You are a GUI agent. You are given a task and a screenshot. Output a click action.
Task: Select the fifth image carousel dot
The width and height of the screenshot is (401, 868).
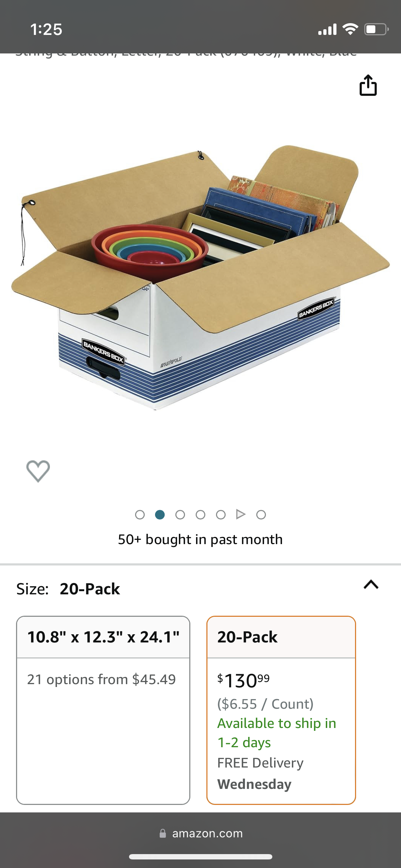point(221,515)
